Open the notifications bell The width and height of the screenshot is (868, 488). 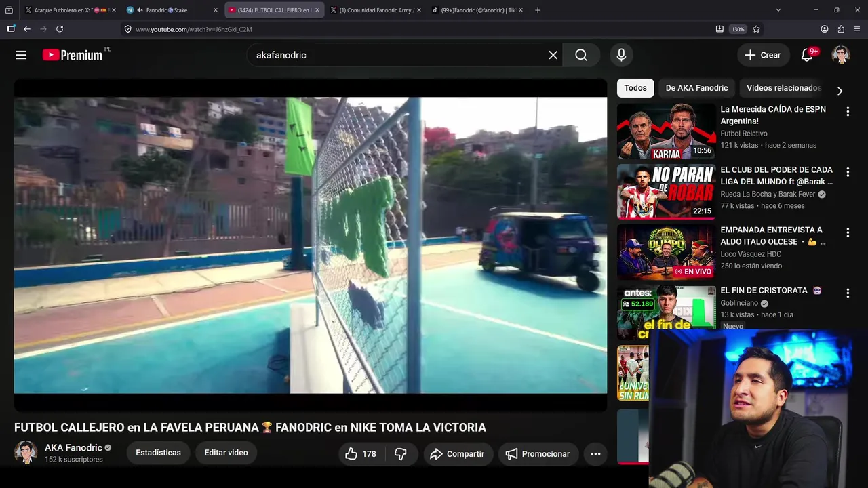(807, 55)
